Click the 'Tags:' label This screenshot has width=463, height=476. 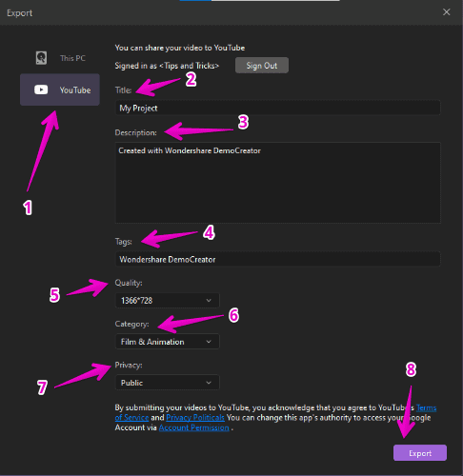123,242
